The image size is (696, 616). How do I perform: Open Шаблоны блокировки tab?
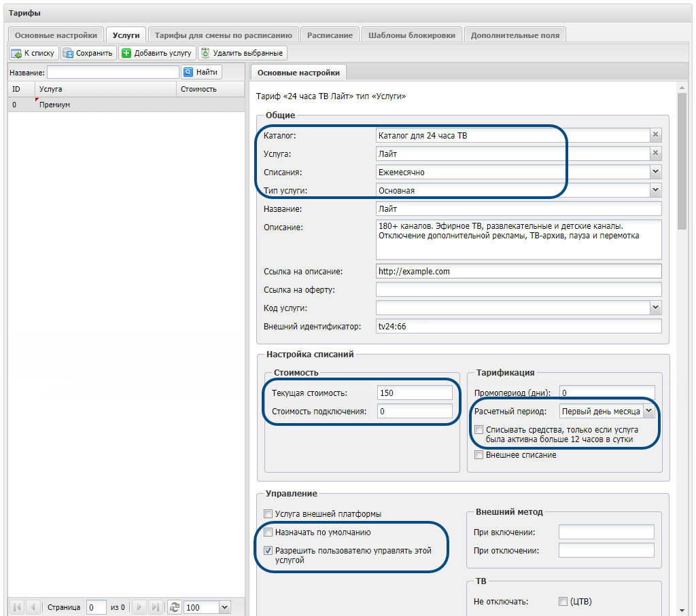click(411, 35)
